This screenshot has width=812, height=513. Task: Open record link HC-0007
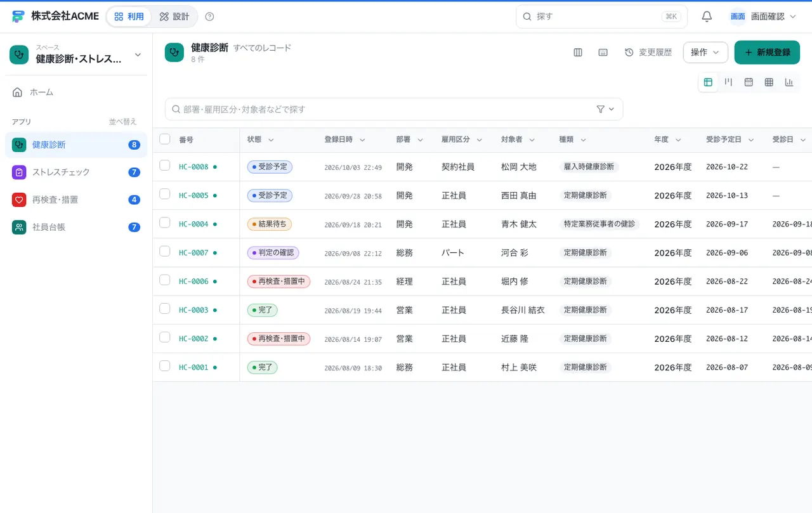point(193,253)
